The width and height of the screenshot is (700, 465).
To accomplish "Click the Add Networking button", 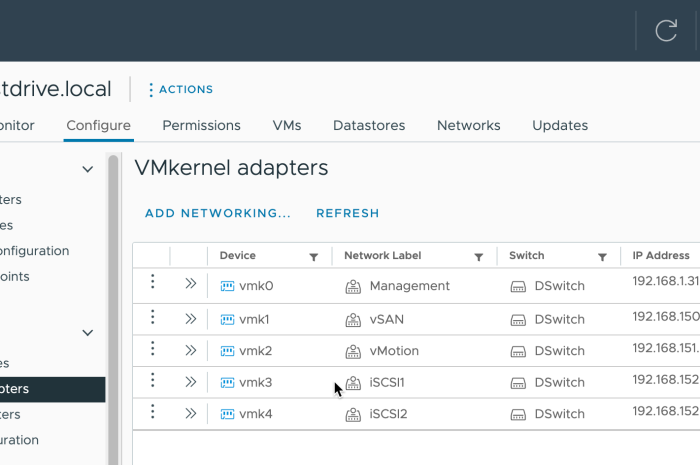I will 217,213.
